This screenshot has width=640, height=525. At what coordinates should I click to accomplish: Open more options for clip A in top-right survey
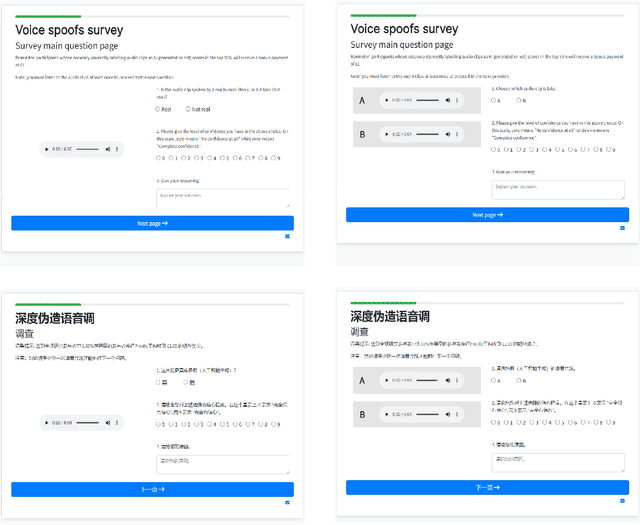click(x=458, y=101)
